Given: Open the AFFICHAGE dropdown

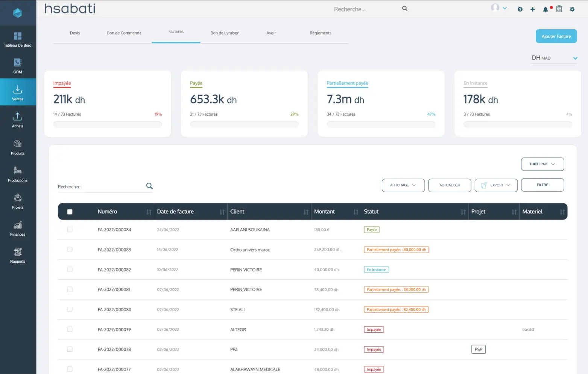Looking at the screenshot, I should tap(403, 185).
